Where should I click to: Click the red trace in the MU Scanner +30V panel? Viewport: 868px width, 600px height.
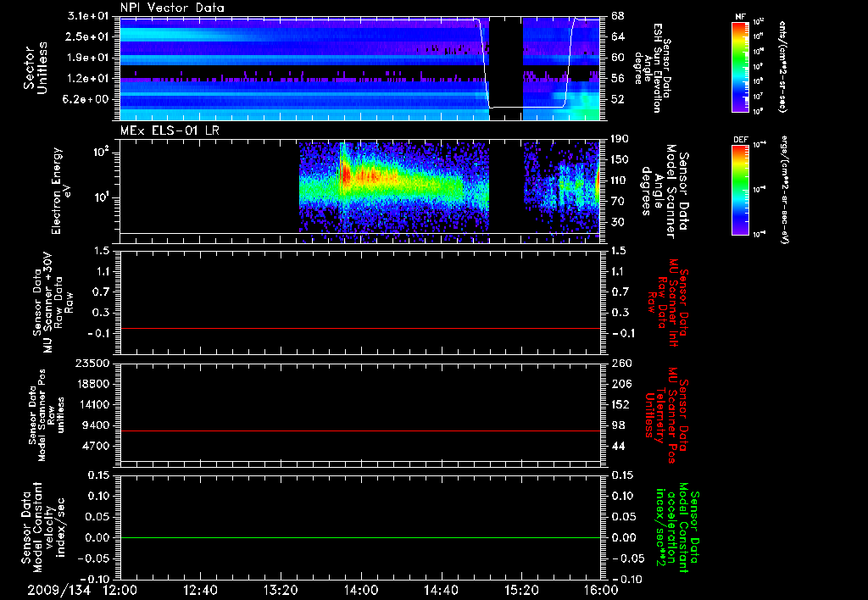(x=360, y=328)
